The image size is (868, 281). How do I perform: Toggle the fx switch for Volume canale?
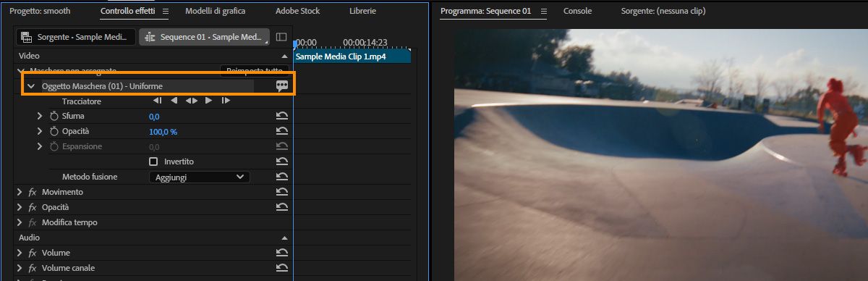pos(33,268)
